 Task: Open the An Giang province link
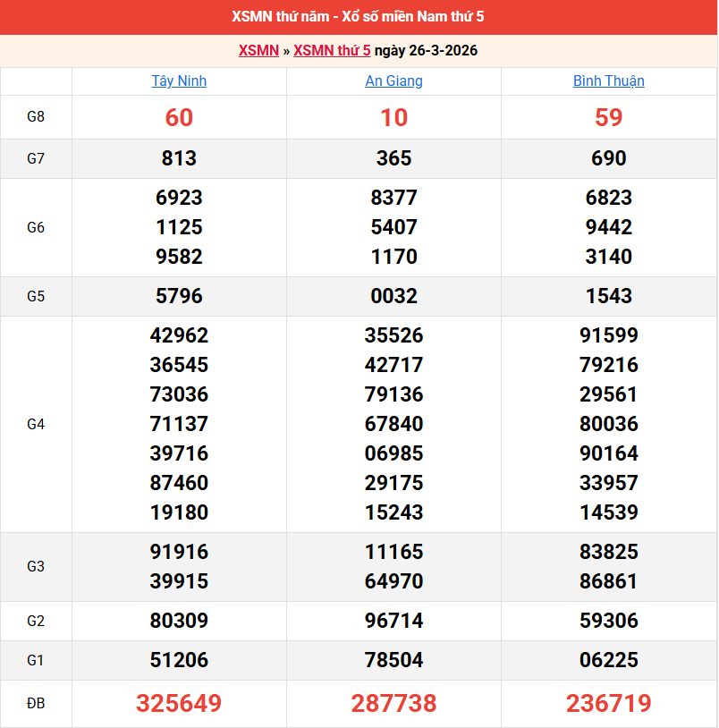[x=393, y=80]
